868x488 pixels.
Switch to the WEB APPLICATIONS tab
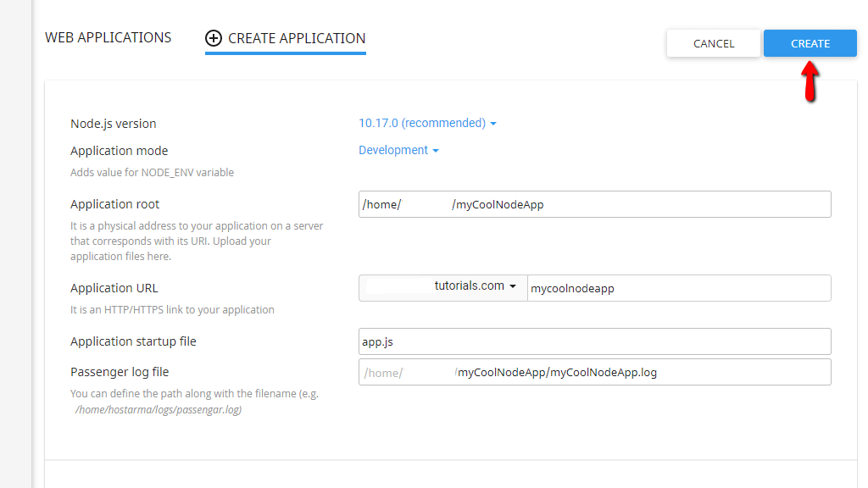tap(108, 37)
